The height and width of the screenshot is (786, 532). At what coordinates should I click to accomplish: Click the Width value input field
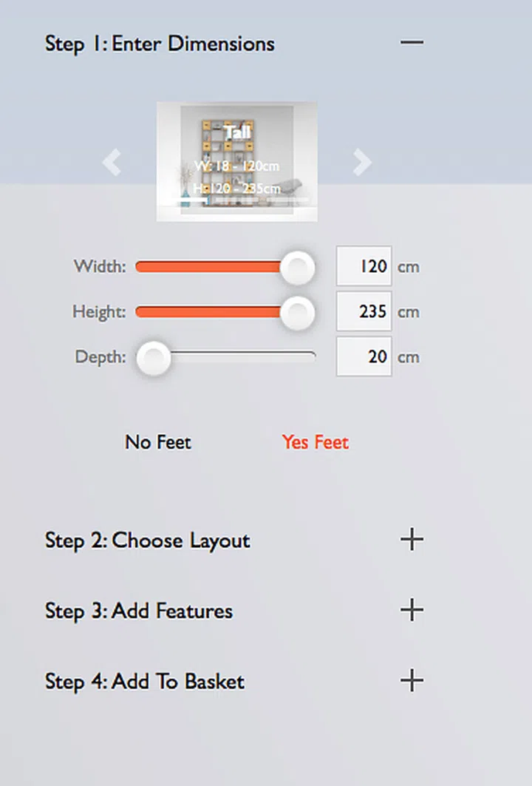click(364, 266)
